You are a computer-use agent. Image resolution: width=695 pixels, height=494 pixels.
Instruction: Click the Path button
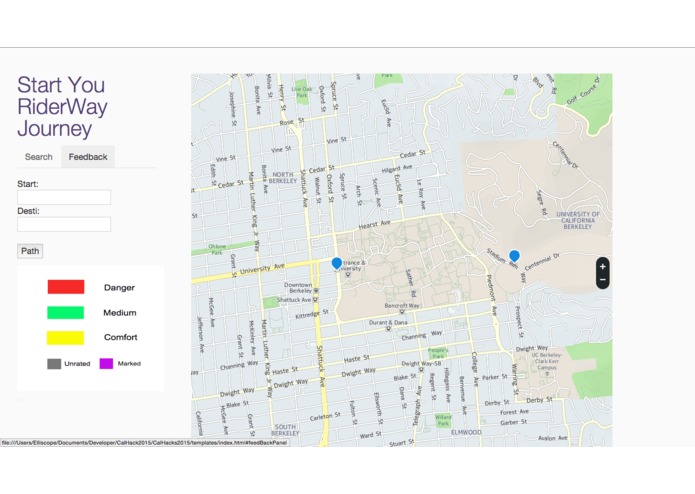[30, 251]
